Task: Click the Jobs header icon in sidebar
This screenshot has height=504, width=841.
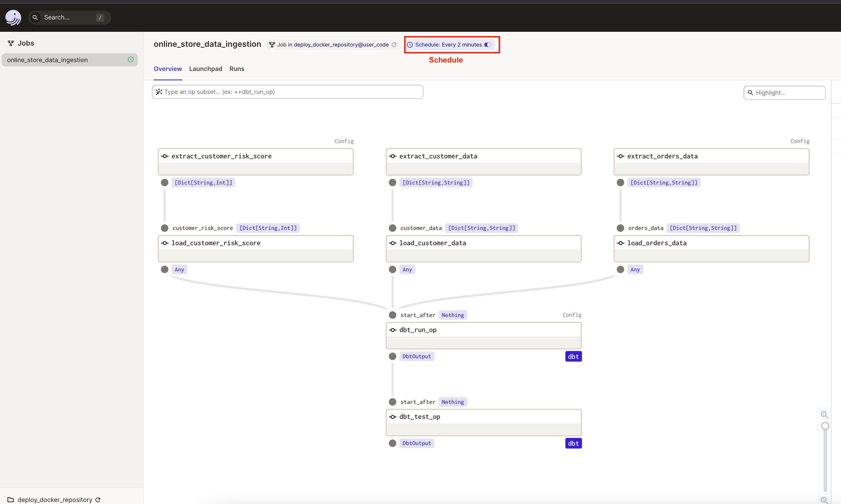Action: pos(11,43)
